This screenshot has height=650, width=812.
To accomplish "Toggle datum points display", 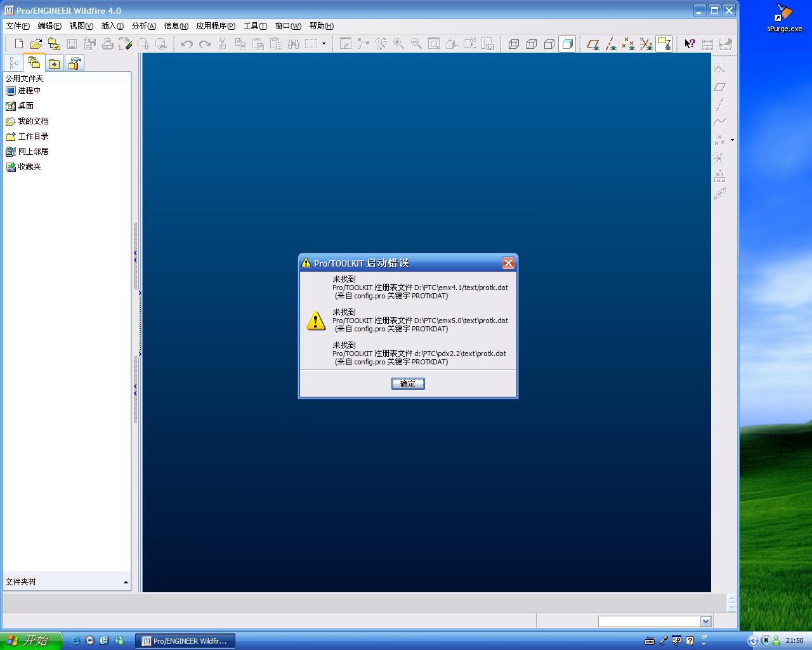I will tap(629, 44).
